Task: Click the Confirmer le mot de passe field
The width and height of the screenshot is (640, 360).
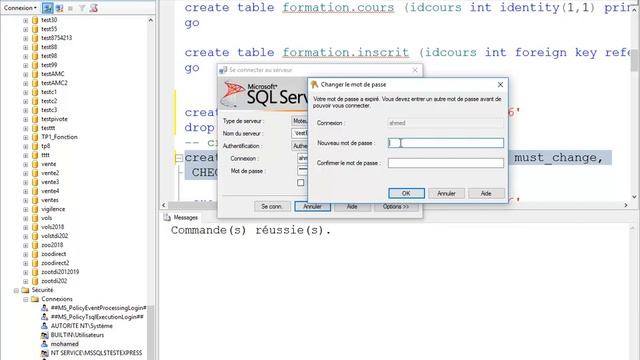Action: point(446,163)
